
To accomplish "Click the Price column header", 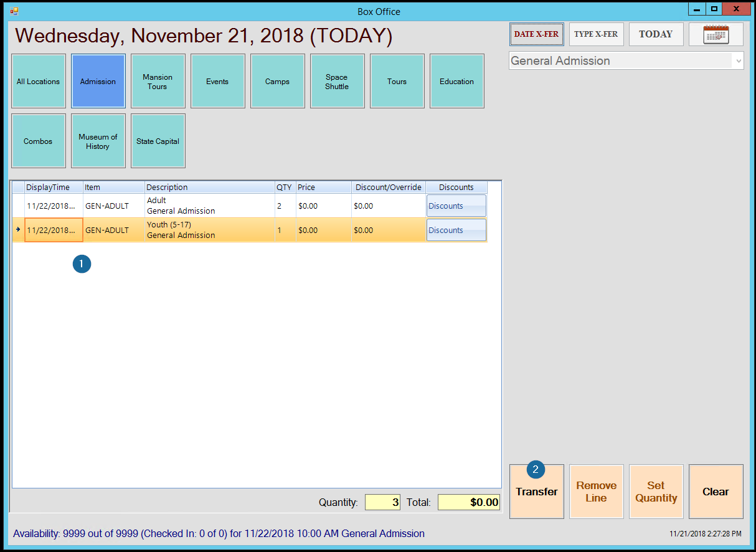I will (324, 188).
